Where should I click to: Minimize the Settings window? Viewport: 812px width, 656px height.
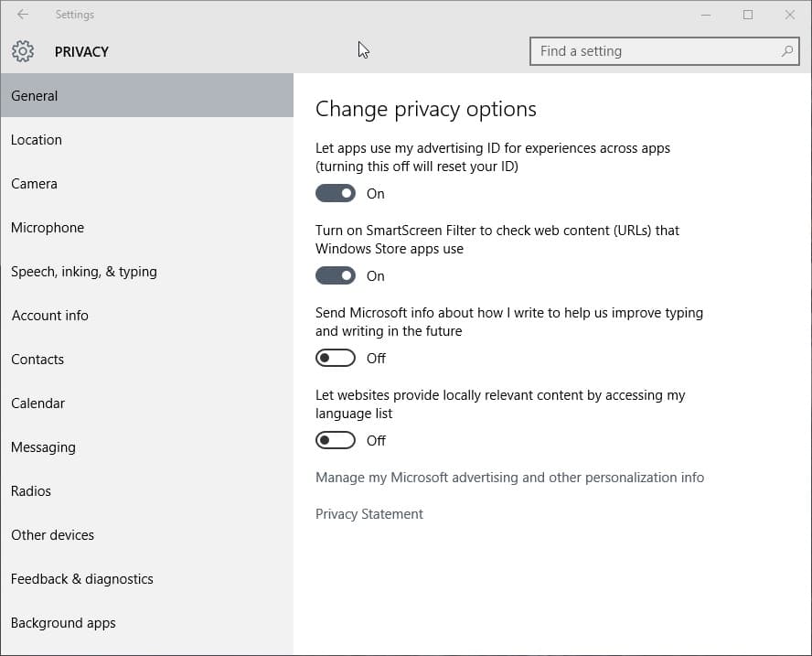(706, 15)
